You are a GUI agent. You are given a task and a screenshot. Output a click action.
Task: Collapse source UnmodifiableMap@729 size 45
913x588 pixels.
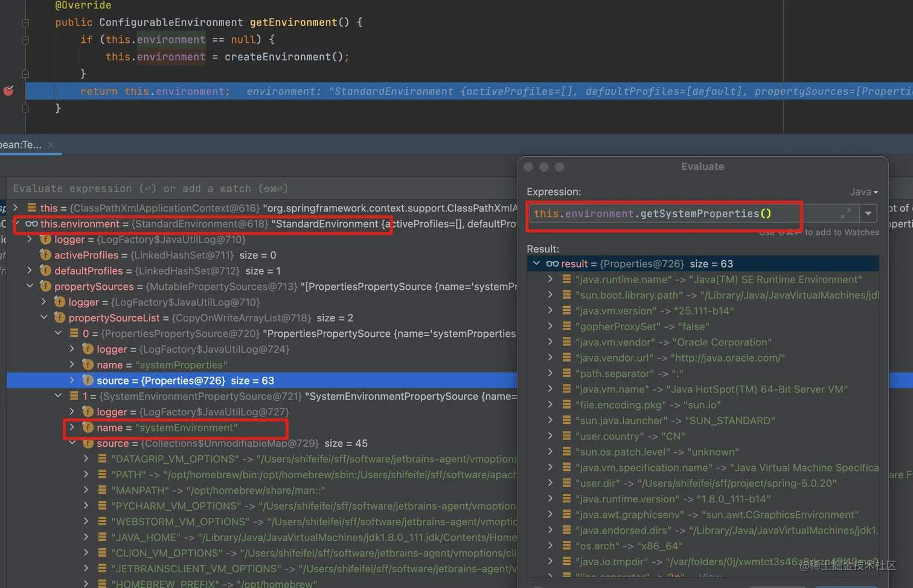[72, 443]
